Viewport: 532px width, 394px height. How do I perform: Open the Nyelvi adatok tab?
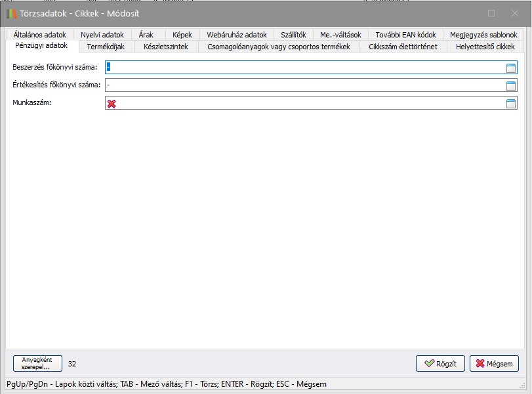102,35
